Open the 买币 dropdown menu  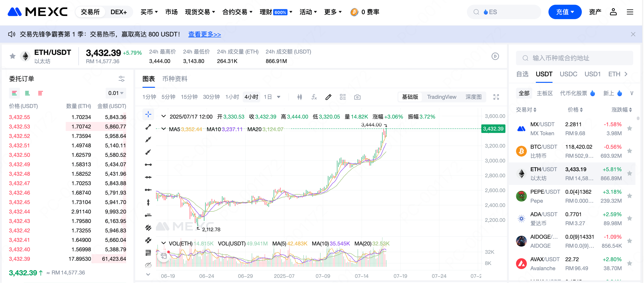pyautogui.click(x=149, y=12)
